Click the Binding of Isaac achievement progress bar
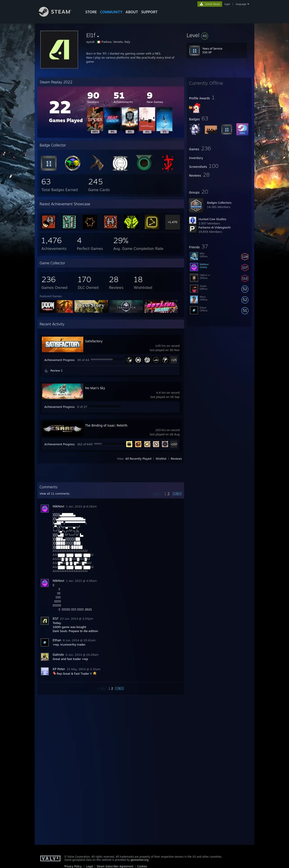This screenshot has height=868, width=289. tap(110, 444)
